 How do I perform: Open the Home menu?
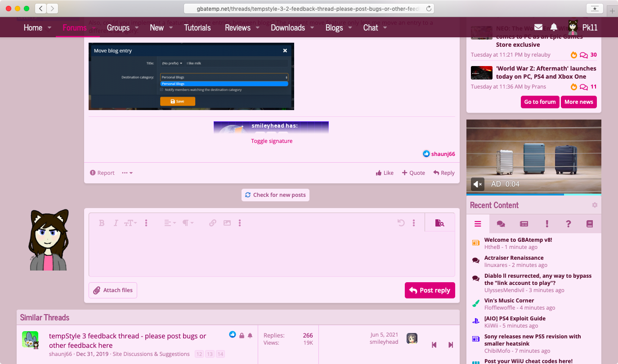pyautogui.click(x=33, y=27)
